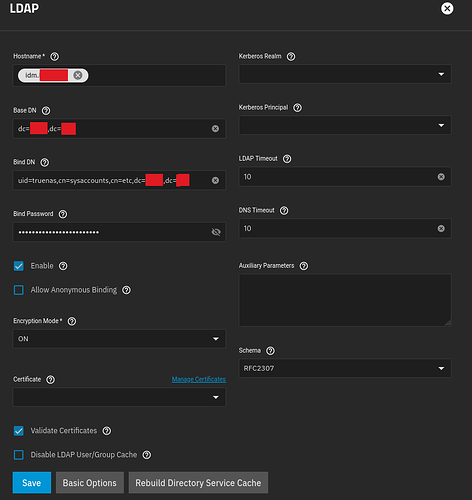Open help tooltip for Hostname
This screenshot has height=500, width=472.
[54, 57]
